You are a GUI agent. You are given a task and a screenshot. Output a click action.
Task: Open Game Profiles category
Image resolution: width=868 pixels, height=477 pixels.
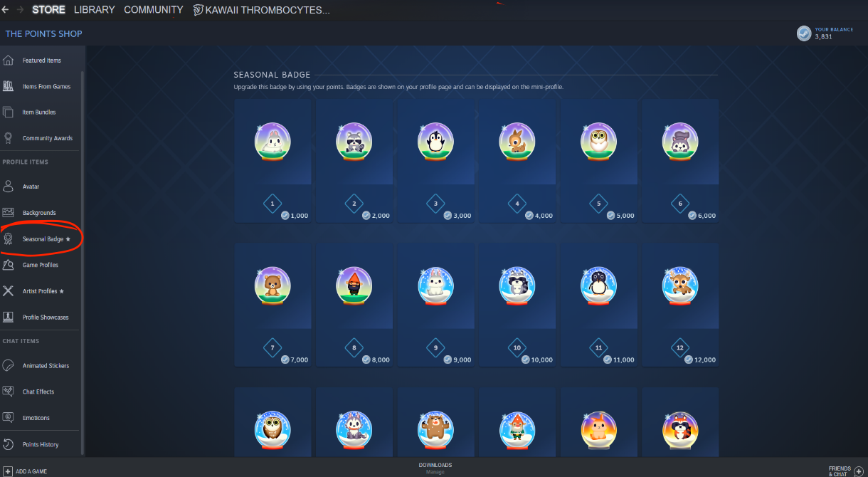tap(41, 265)
